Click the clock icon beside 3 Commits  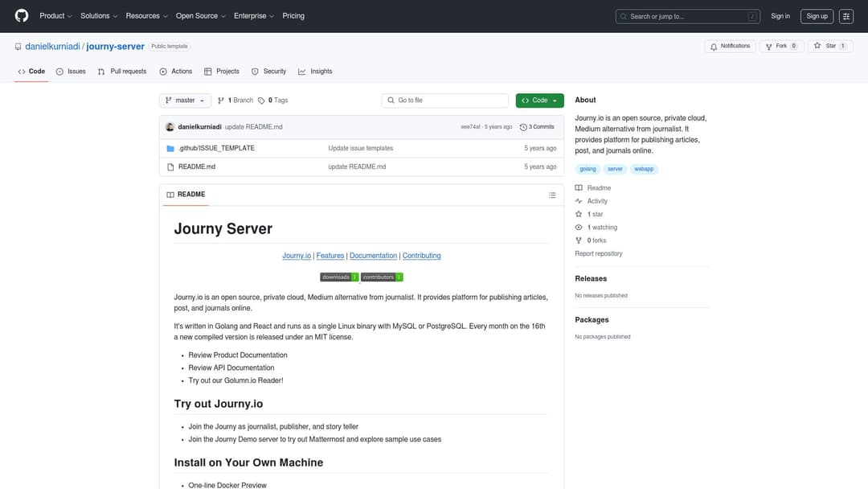coord(523,127)
